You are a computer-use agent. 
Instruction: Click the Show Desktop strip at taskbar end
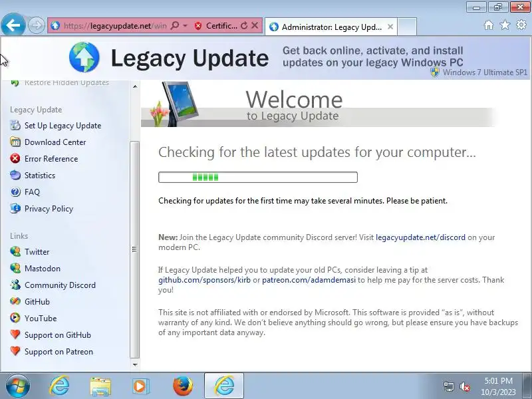point(527,386)
